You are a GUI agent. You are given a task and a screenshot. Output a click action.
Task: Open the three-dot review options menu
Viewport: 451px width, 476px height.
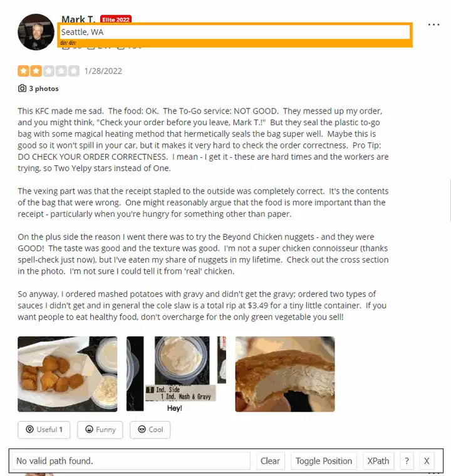433,24
